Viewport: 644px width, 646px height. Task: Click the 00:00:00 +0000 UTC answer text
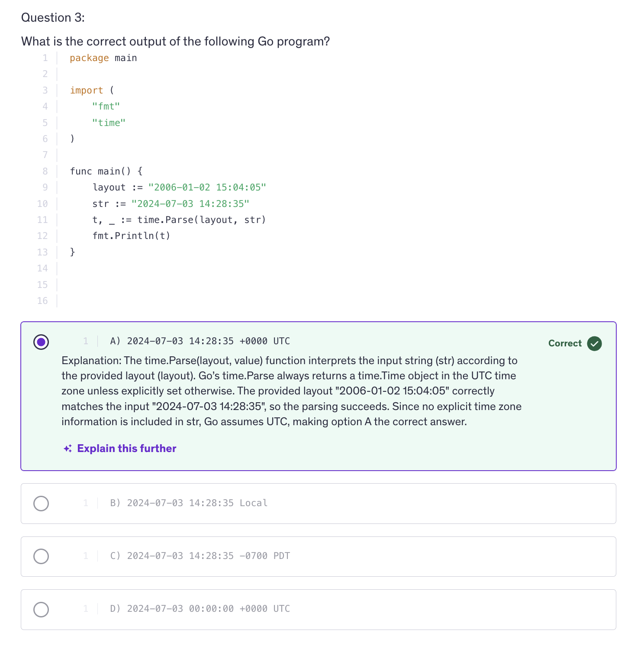[x=200, y=609]
